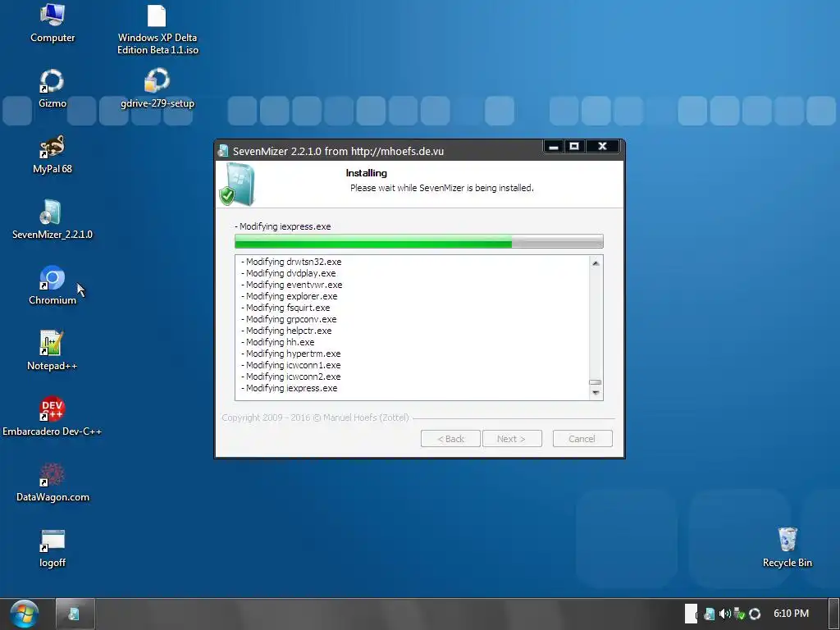Select the 'Modifying fsquirt.exe' log line
The image size is (840, 630).
click(x=285, y=308)
